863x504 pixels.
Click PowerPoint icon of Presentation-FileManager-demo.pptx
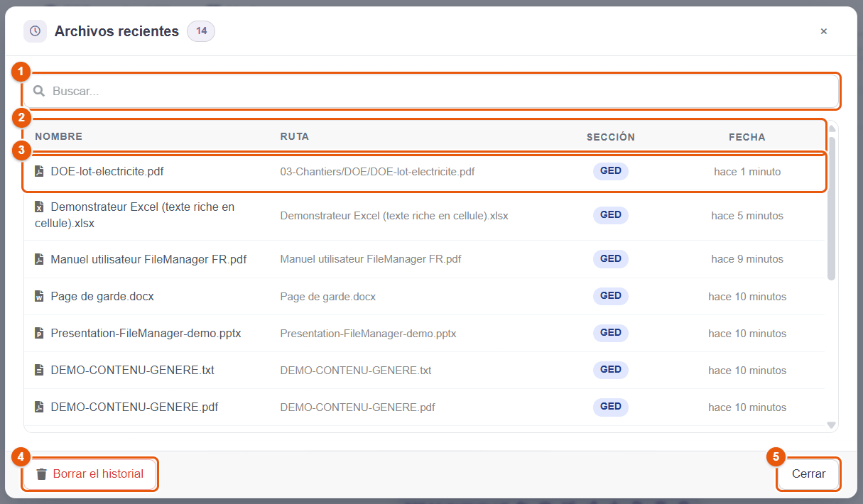tap(39, 333)
